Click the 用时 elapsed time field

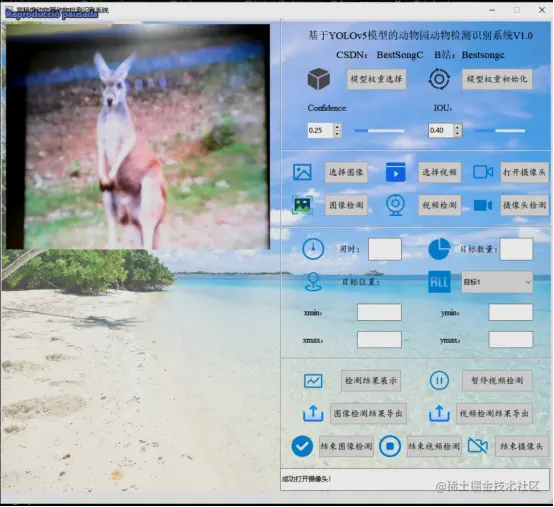(x=385, y=249)
